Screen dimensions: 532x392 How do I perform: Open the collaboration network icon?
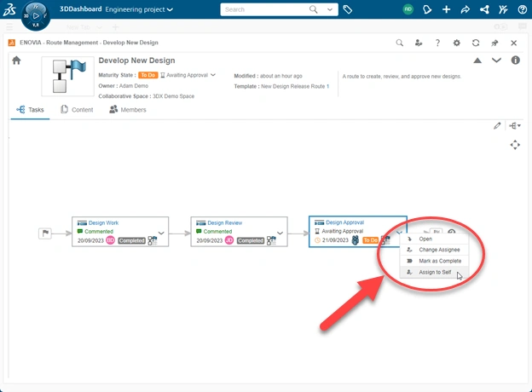click(484, 9)
